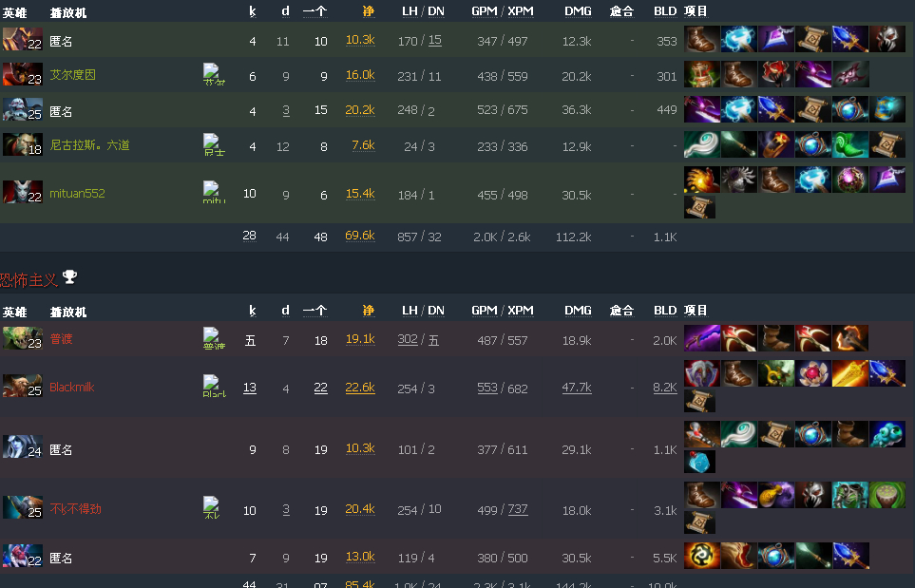This screenshot has width=915, height=588.
Task: Open player profile mituan552
Action: tap(77, 194)
